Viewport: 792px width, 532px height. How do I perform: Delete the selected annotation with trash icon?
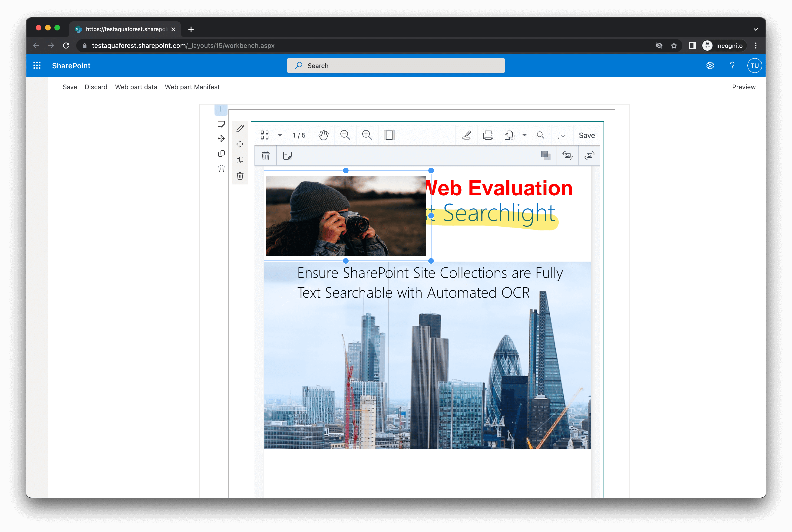[266, 155]
